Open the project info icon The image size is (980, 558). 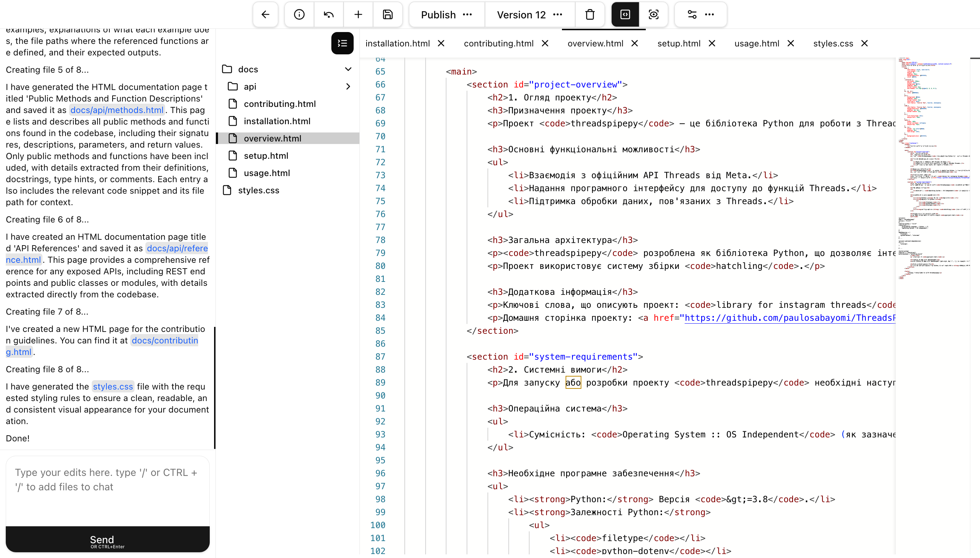pos(298,14)
